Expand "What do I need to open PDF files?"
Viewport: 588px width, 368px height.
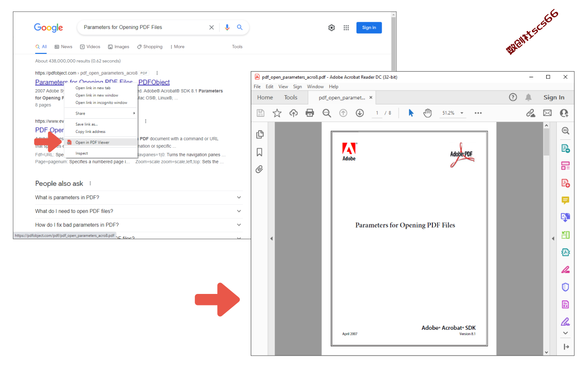(x=138, y=211)
